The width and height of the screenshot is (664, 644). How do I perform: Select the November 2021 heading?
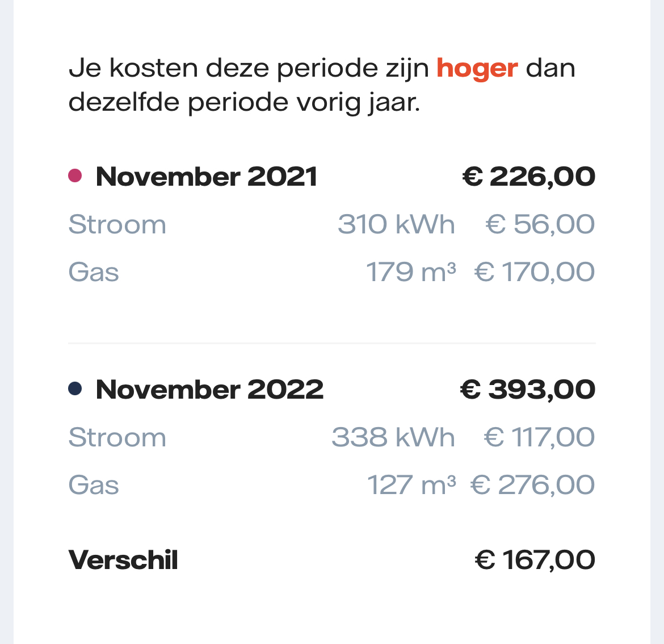(x=207, y=177)
